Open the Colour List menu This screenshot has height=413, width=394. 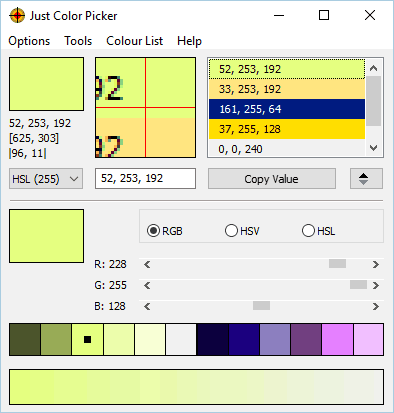[134, 41]
